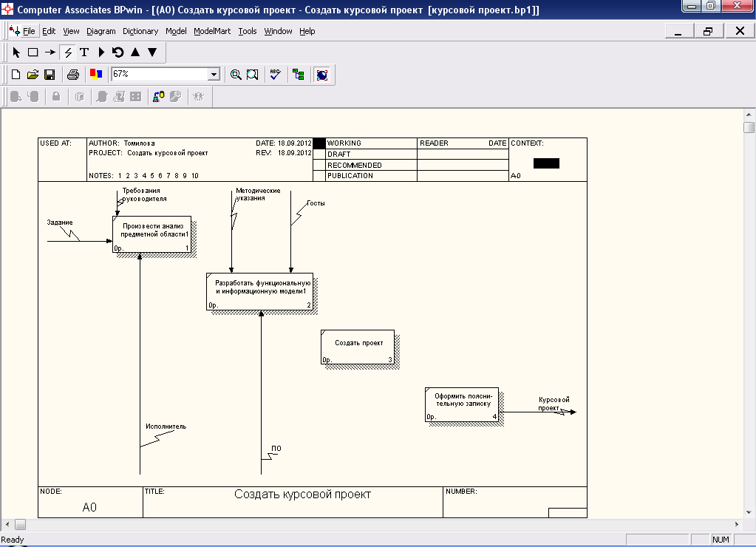Click the vertical scrollbar up arrow
This screenshot has width=756, height=547.
click(x=749, y=115)
